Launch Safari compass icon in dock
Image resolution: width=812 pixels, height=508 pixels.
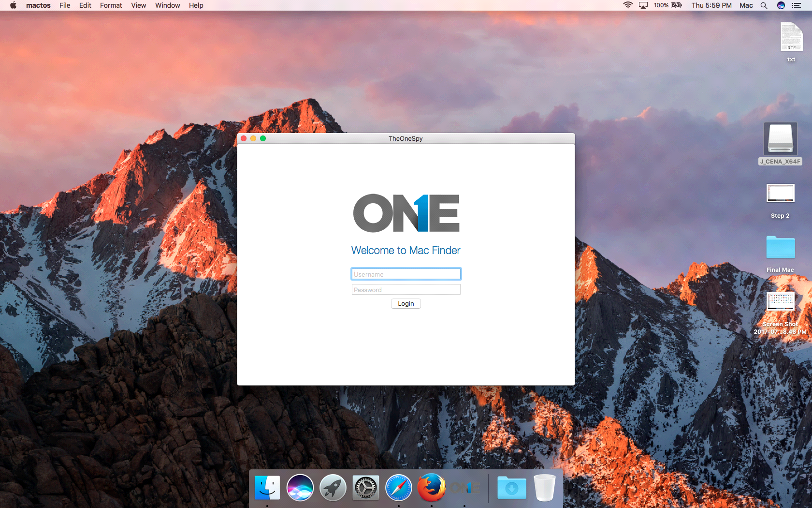point(399,488)
